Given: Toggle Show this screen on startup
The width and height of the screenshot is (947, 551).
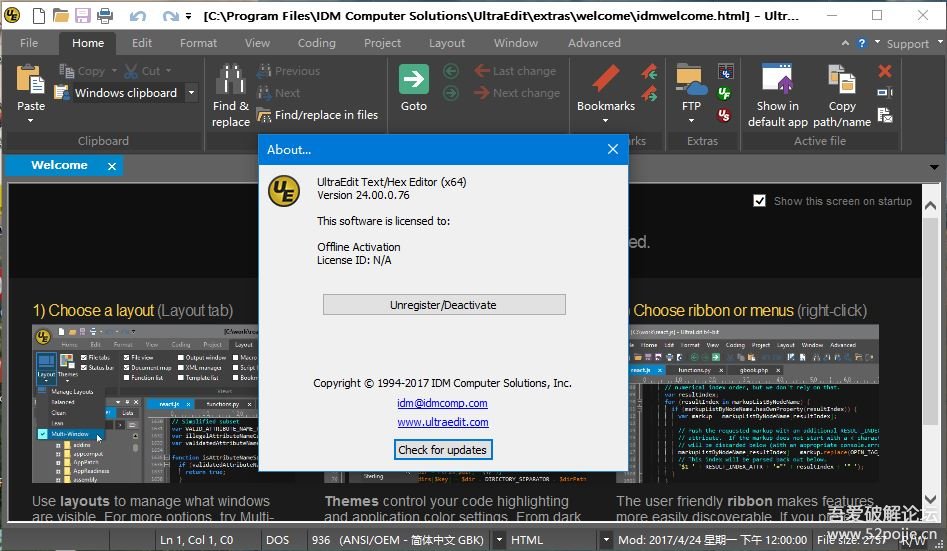Looking at the screenshot, I should click(x=760, y=201).
